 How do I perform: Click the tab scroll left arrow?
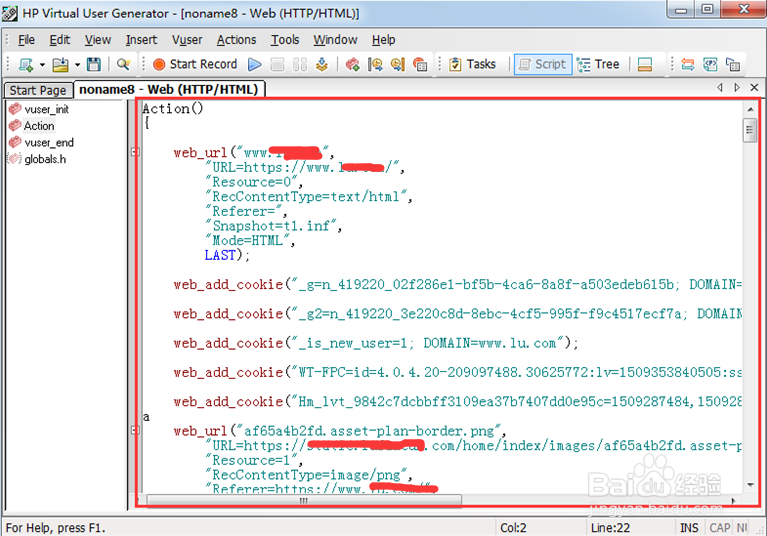(720, 88)
